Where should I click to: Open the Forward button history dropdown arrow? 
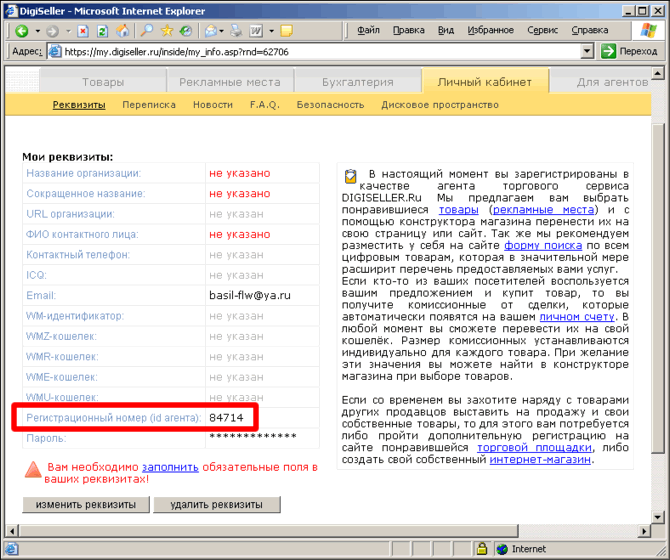(68, 31)
